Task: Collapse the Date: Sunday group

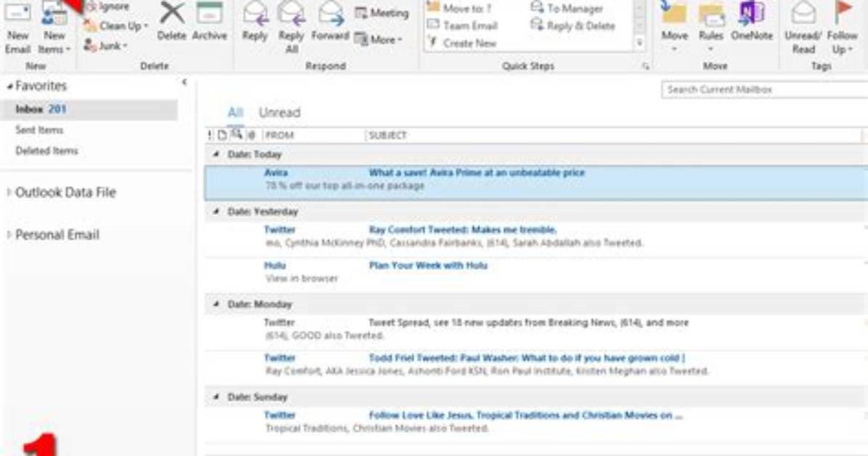Action: coord(216,396)
